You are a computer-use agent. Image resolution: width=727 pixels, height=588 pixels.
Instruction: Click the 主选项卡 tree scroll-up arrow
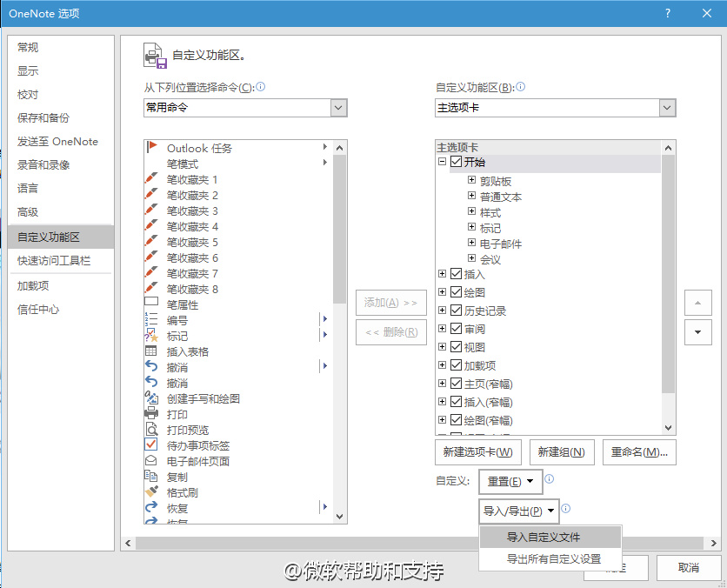668,148
